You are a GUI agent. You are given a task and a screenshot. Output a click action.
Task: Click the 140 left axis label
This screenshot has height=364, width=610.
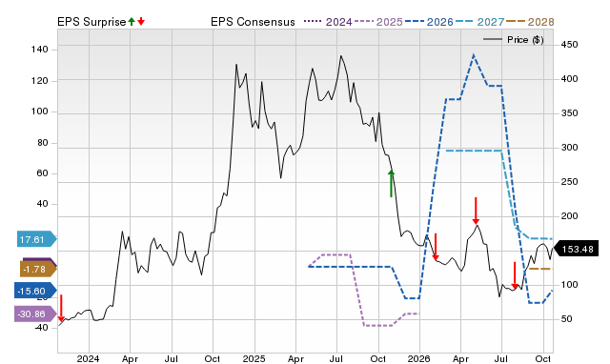40,50
